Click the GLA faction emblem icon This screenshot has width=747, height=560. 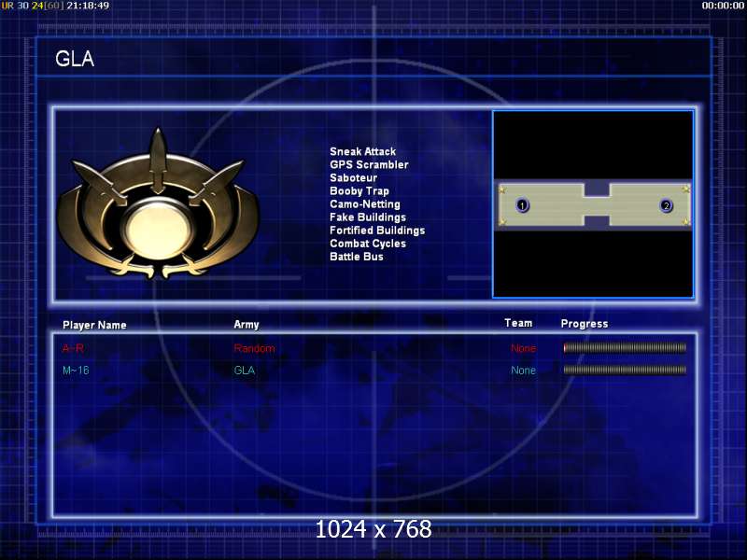click(158, 203)
